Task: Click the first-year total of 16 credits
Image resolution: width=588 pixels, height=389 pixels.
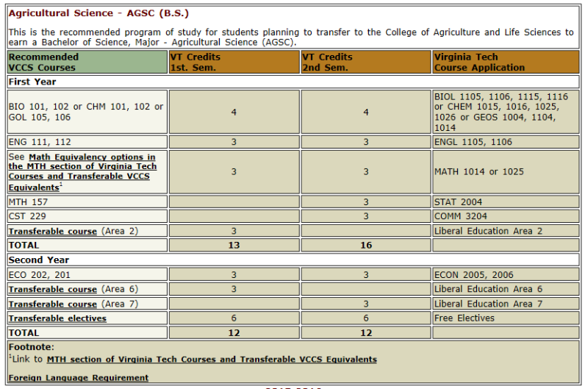Action: coord(365,245)
